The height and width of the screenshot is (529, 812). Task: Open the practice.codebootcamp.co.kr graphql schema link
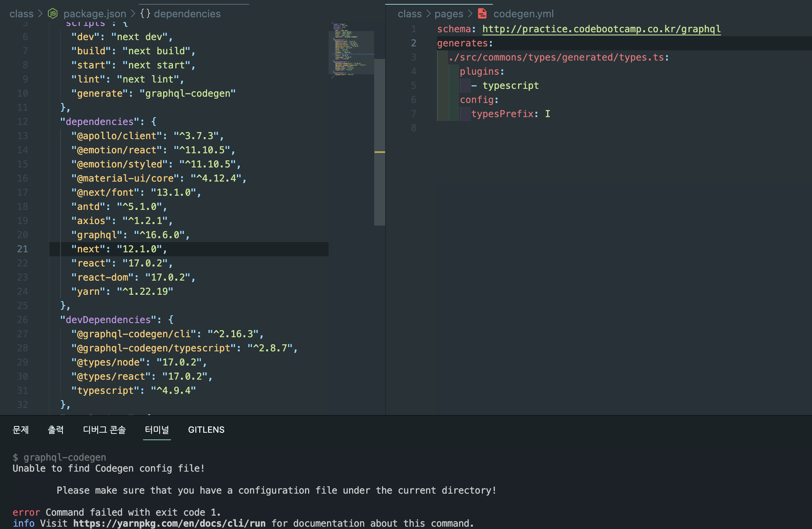pos(601,29)
